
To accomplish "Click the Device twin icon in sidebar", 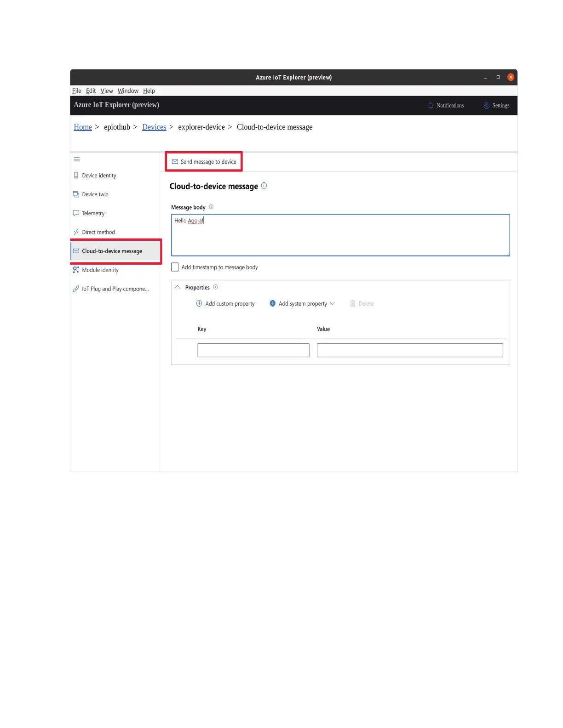I will pyautogui.click(x=76, y=194).
